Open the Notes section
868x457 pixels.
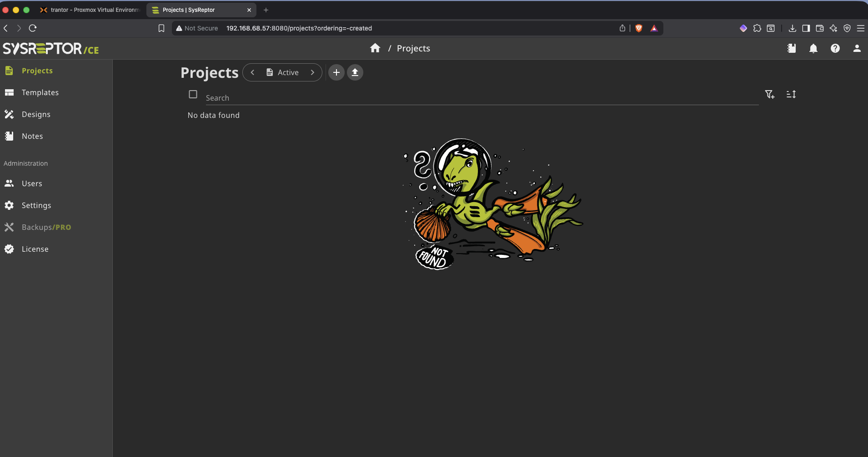[32, 136]
